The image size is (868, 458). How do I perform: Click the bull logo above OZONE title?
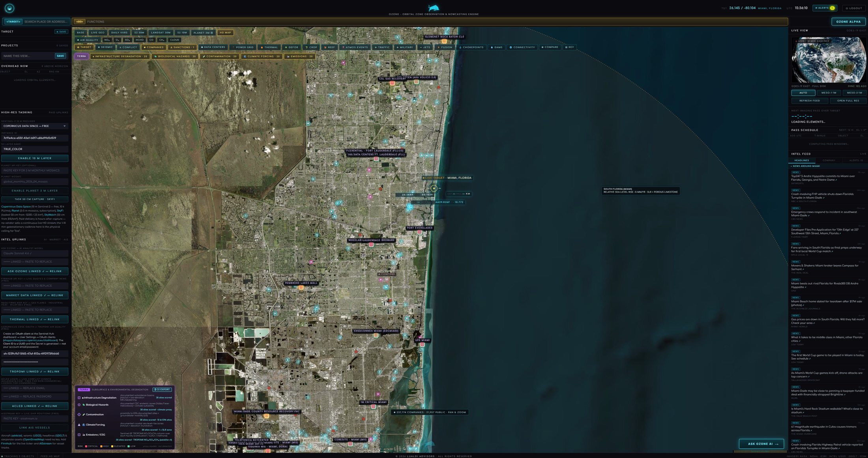pos(434,8)
